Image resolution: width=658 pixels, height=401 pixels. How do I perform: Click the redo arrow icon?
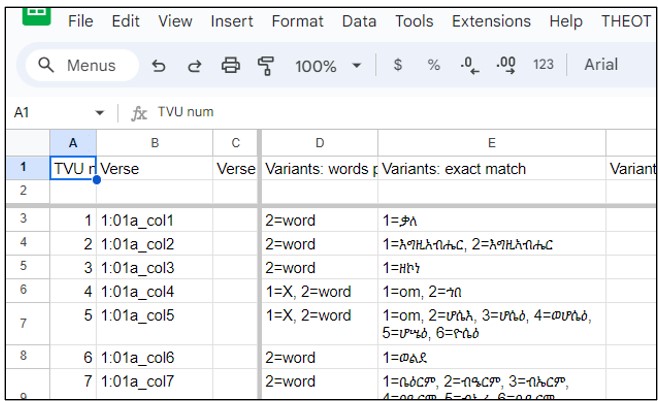[x=194, y=66]
